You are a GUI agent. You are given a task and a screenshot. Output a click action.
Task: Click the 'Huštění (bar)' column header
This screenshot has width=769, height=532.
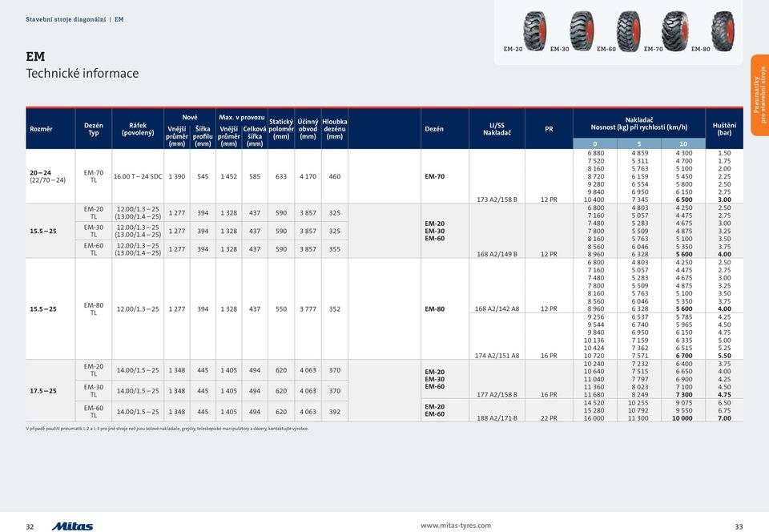(724, 129)
